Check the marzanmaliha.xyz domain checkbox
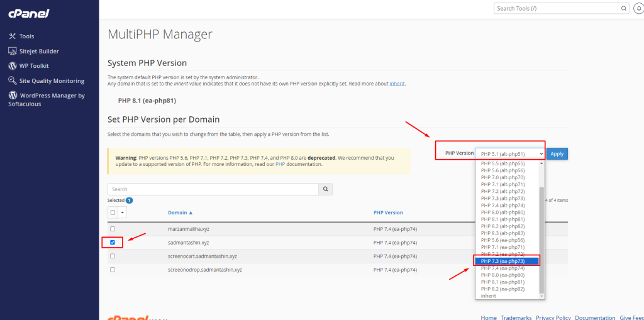Screen dimensions: 644x320 point(113,229)
